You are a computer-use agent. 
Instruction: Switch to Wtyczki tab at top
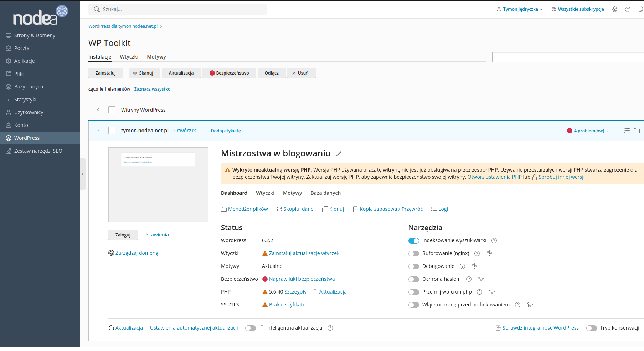point(129,57)
